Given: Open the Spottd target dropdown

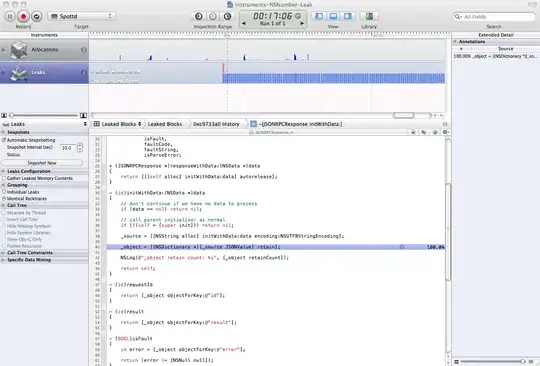Looking at the screenshot, I should (x=82, y=16).
